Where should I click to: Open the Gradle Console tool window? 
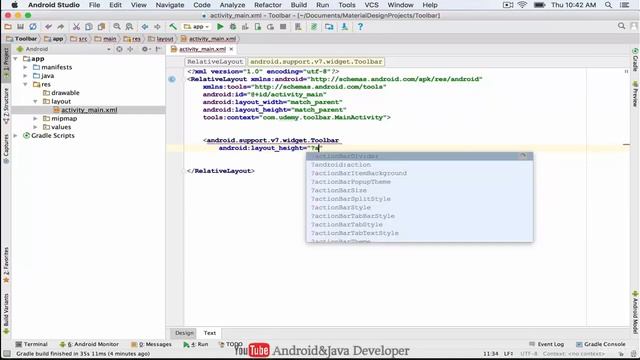coord(600,344)
